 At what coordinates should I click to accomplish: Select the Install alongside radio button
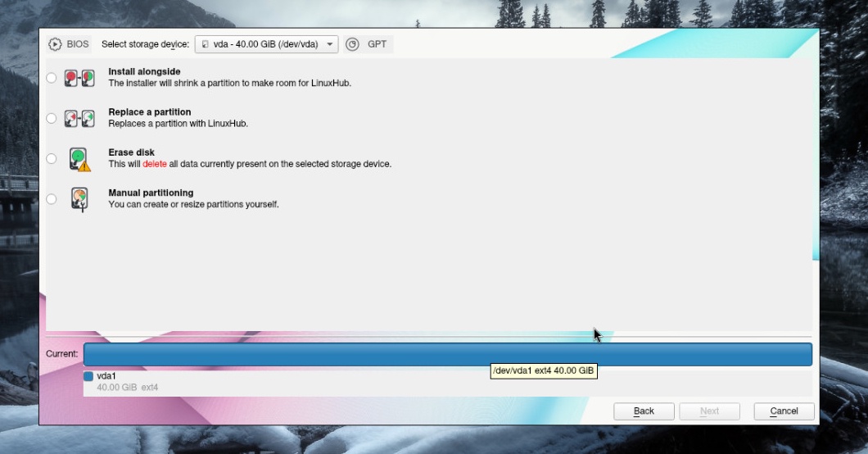(x=52, y=78)
